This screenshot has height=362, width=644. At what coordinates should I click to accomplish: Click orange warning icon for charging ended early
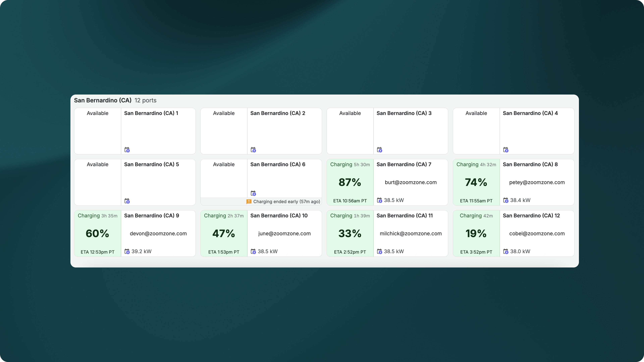[x=249, y=202]
